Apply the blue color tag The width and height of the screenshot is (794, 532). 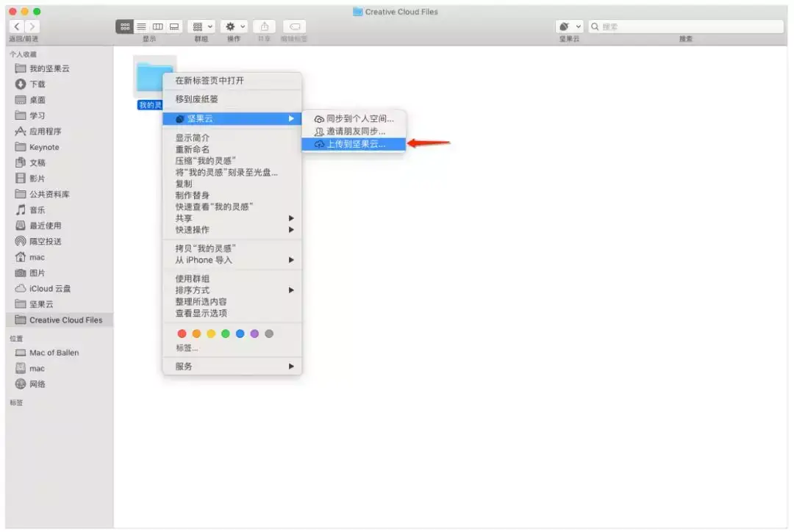240,334
